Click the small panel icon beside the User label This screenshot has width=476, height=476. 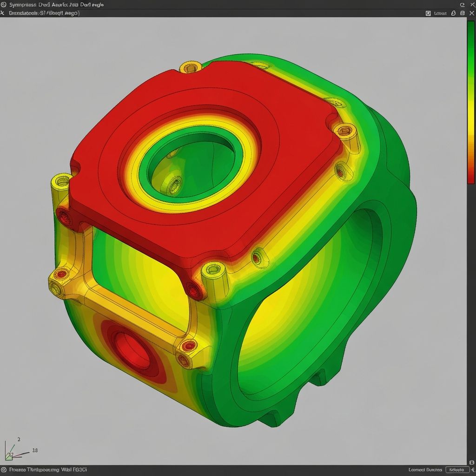[427, 13]
